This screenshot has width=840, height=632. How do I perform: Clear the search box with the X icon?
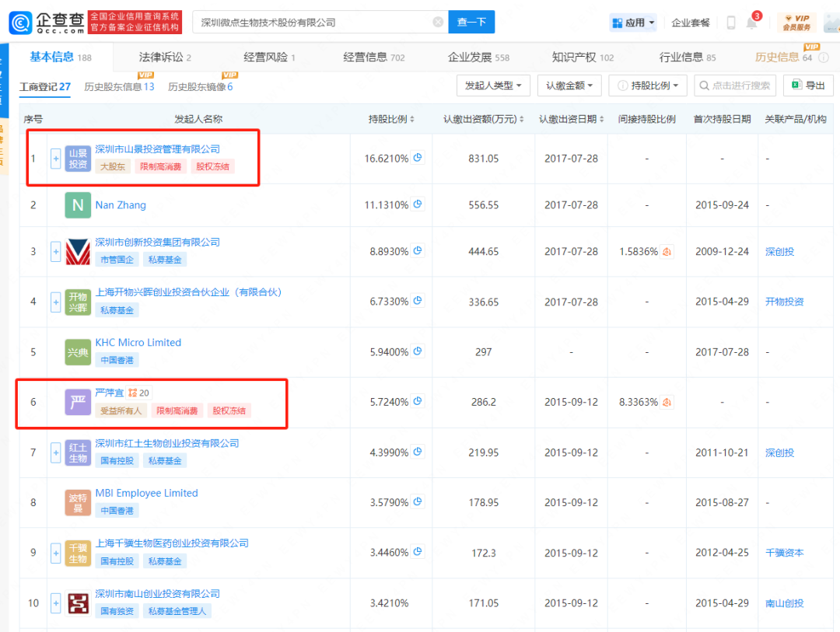[438, 22]
